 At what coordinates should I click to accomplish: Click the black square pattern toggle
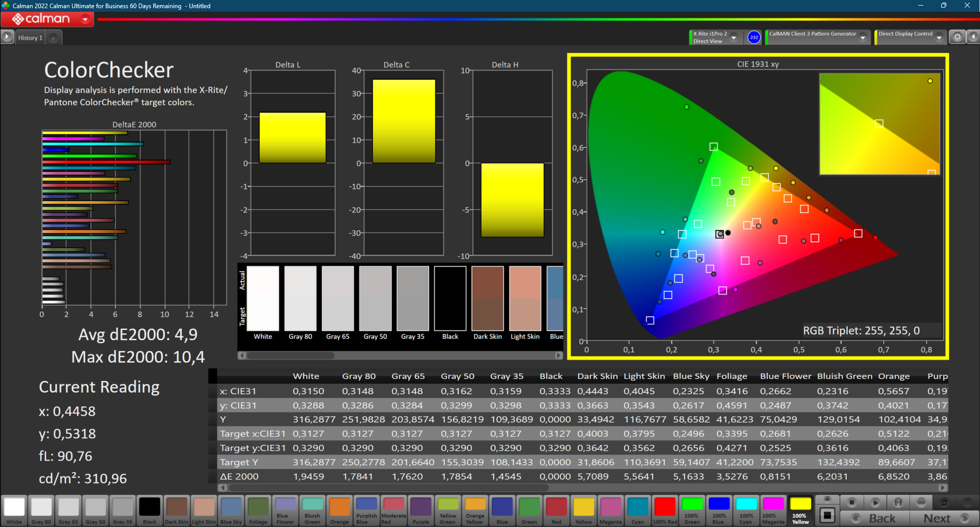[827, 515]
